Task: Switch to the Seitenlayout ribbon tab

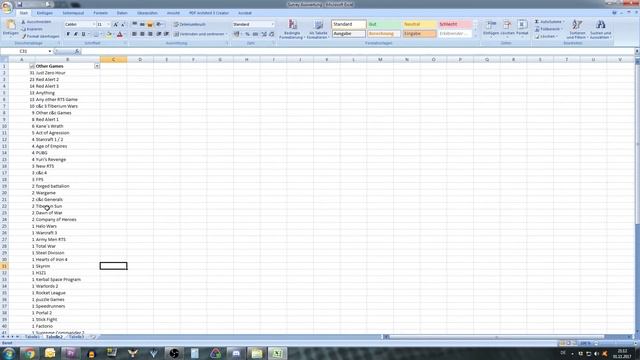Action: click(x=73, y=13)
